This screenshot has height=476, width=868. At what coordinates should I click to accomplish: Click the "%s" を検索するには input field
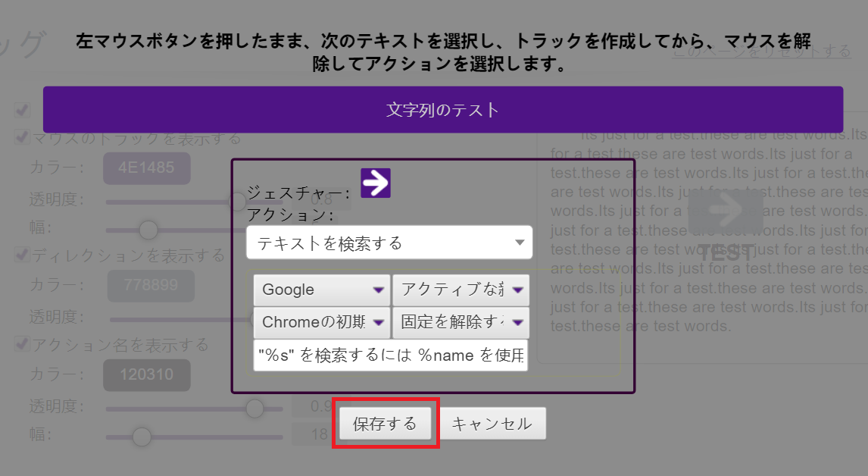(390, 355)
